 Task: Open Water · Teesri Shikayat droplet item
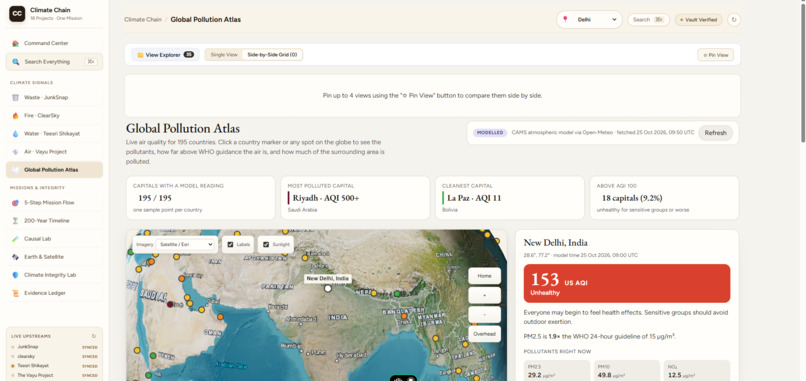54,134
